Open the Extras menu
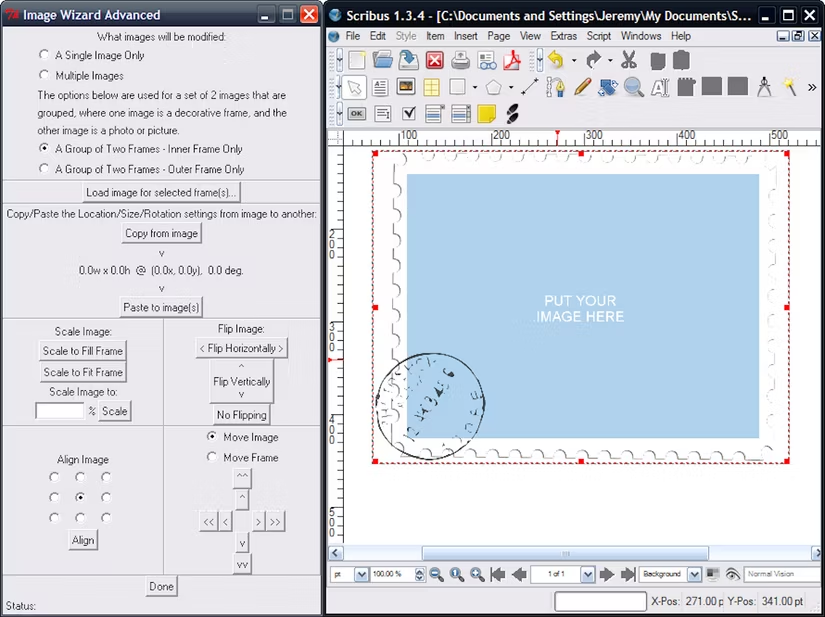Image resolution: width=825 pixels, height=617 pixels. click(563, 35)
